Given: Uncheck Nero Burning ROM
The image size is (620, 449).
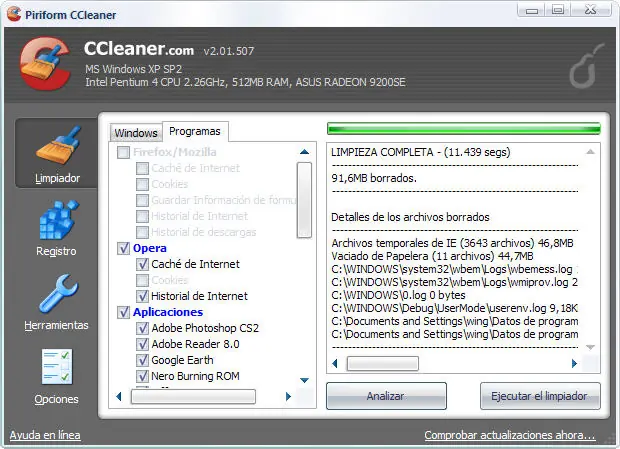Looking at the screenshot, I should 142,376.
